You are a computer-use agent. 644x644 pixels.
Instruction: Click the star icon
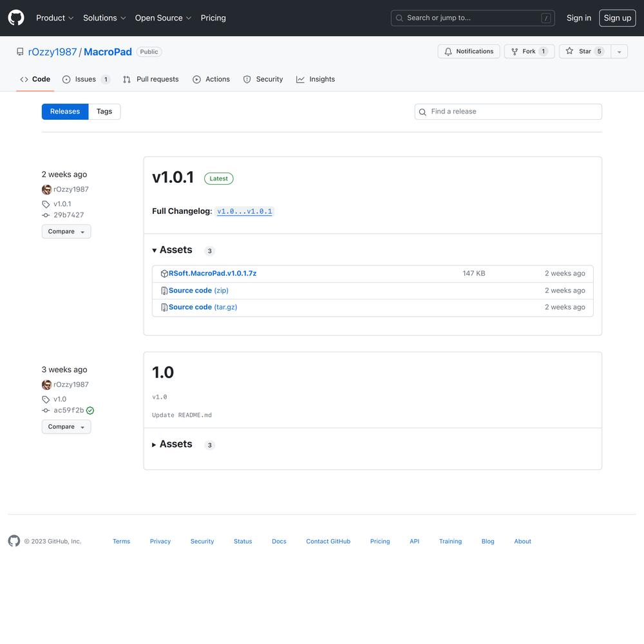click(569, 51)
